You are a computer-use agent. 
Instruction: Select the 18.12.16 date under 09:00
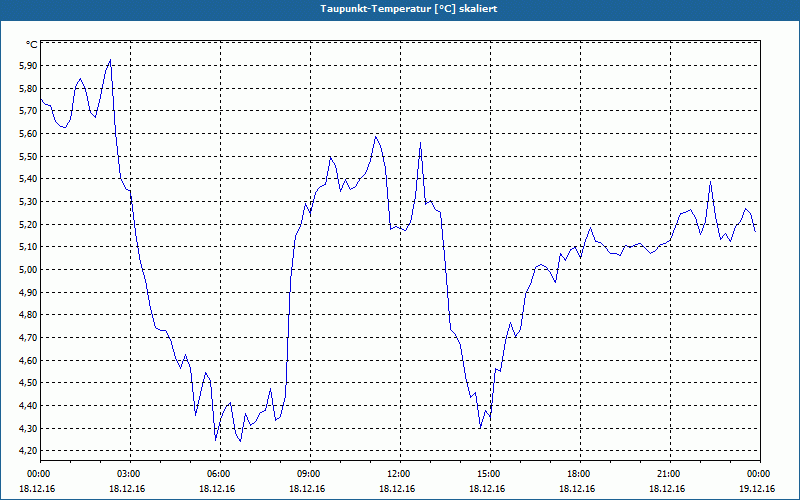[x=307, y=489]
